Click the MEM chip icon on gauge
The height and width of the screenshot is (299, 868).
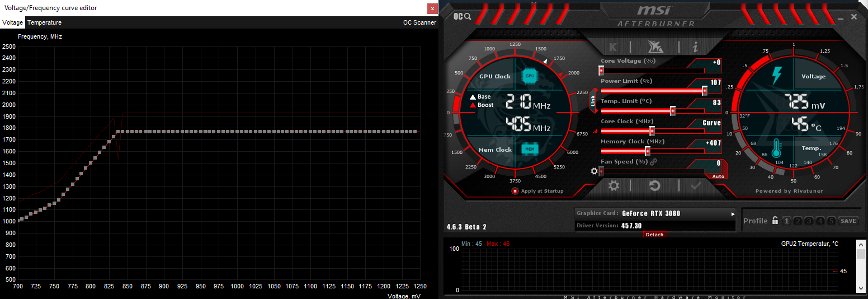click(529, 149)
